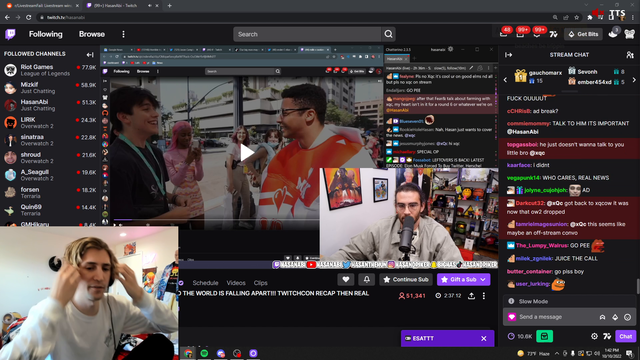Click the play button on the video

tap(246, 153)
